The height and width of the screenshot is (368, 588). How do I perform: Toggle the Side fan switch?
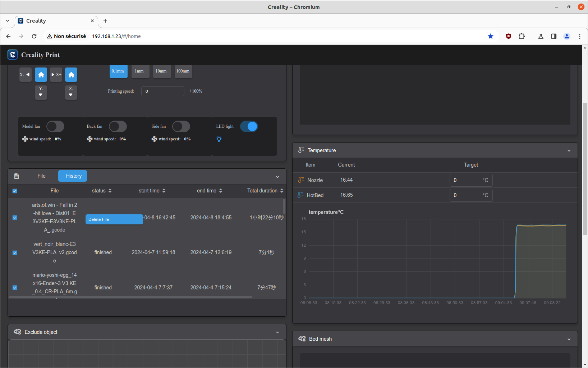point(181,126)
